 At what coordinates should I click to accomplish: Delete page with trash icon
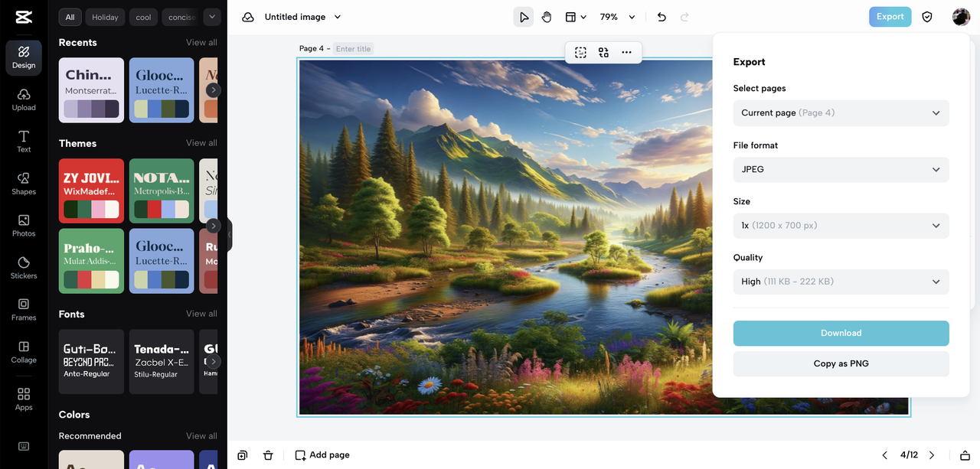(268, 455)
